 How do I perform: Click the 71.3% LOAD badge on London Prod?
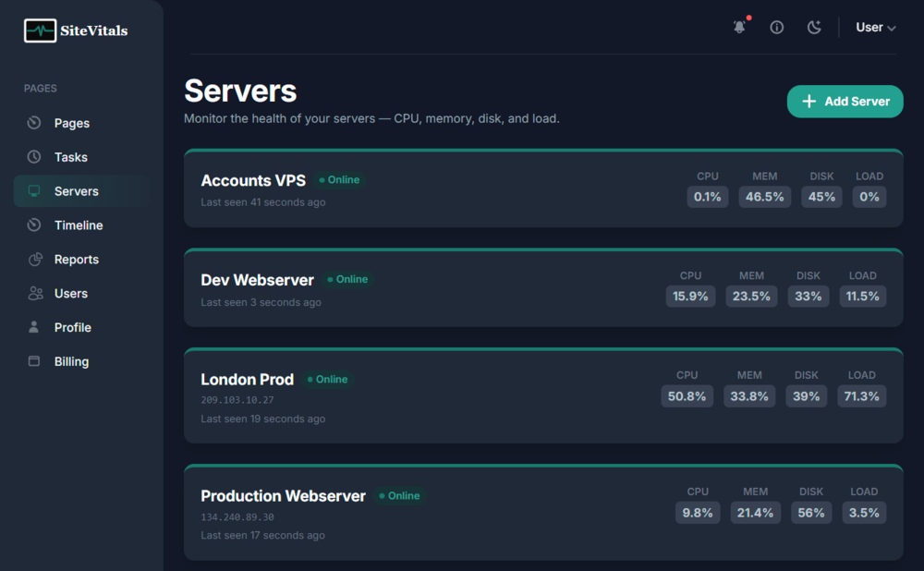point(861,395)
